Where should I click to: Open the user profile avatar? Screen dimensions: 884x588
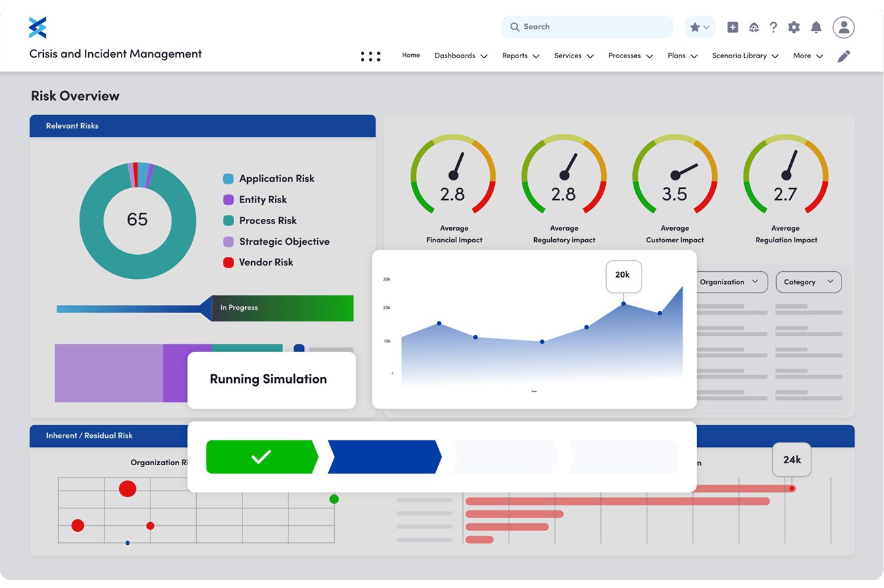(843, 27)
